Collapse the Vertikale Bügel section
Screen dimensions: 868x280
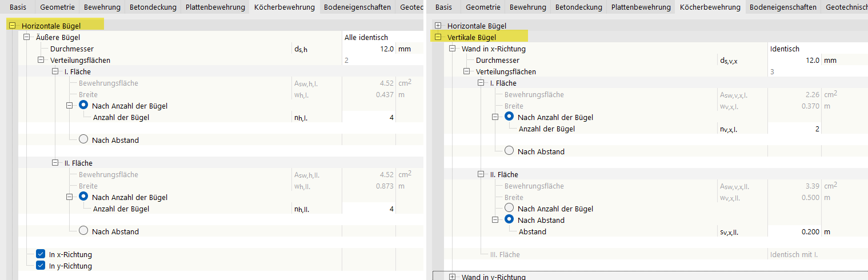(x=438, y=37)
